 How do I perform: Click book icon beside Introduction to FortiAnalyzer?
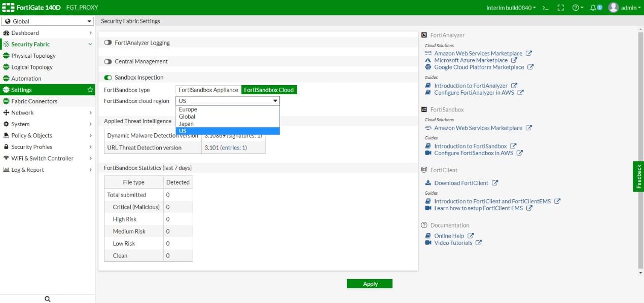(428, 86)
